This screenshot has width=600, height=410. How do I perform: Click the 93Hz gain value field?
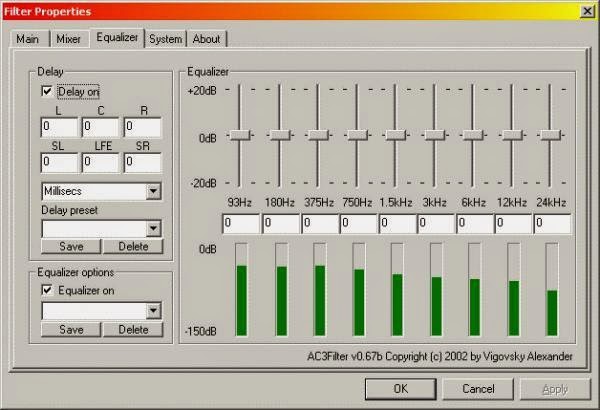tap(241, 224)
